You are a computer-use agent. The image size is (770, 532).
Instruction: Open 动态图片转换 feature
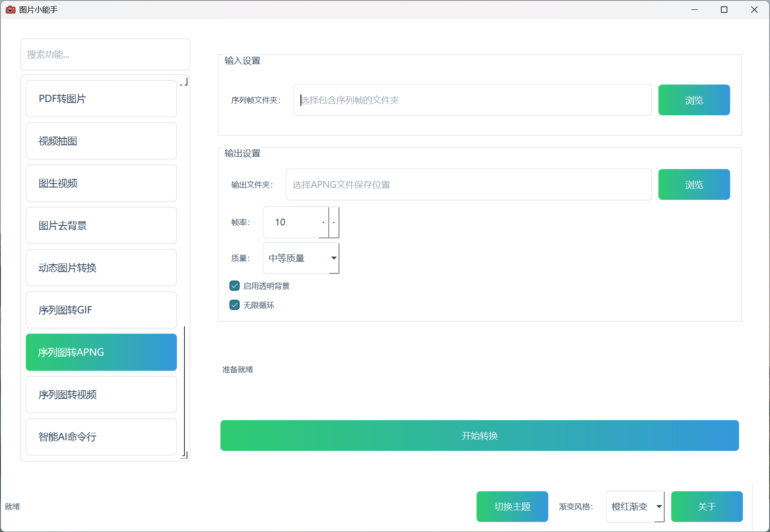[101, 268]
